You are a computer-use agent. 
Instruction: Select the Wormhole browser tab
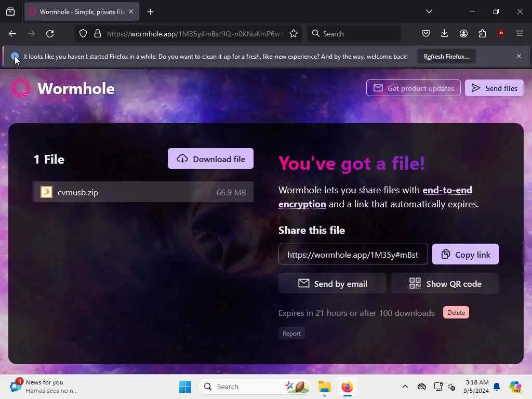pos(82,12)
